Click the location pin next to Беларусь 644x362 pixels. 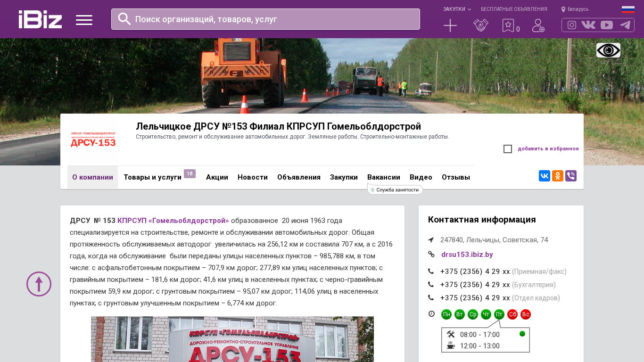(563, 9)
